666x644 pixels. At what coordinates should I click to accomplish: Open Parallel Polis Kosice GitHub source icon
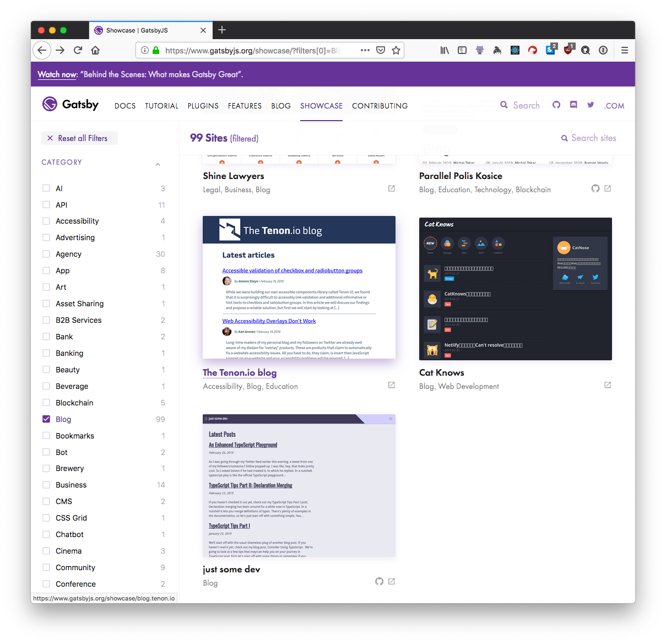(x=595, y=188)
